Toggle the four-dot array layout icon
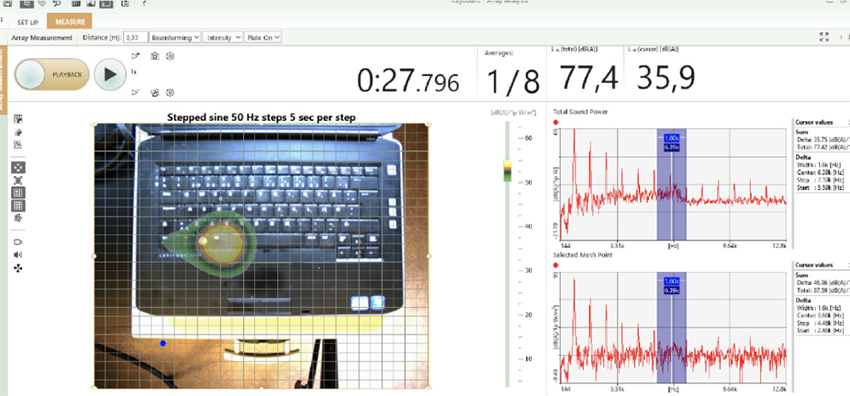The height and width of the screenshot is (396, 850). [18, 167]
